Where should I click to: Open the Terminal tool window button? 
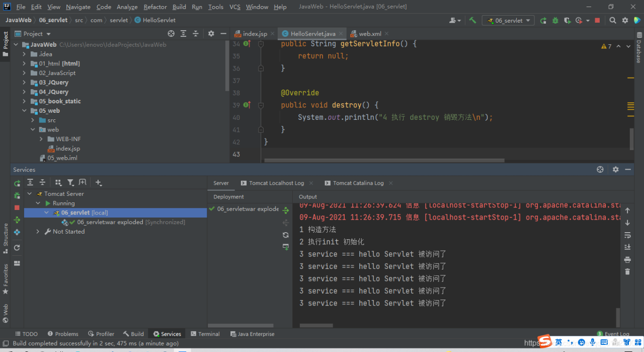pyautogui.click(x=205, y=334)
